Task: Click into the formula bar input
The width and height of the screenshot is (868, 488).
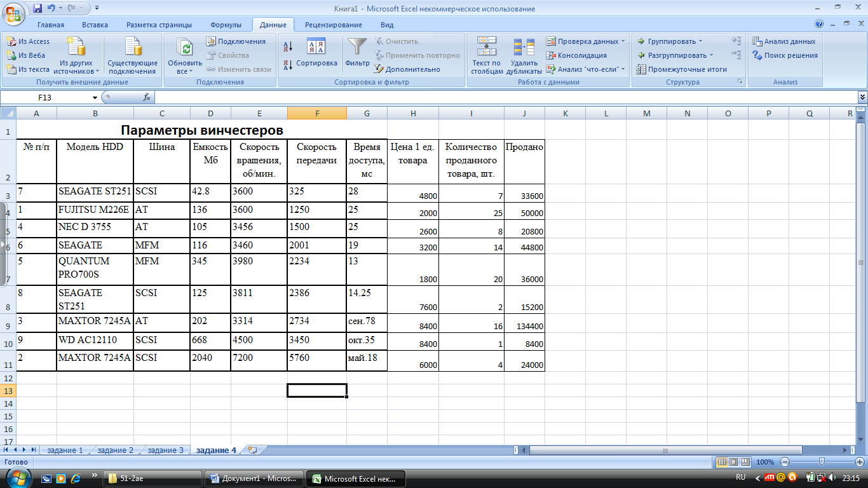Action: click(505, 97)
